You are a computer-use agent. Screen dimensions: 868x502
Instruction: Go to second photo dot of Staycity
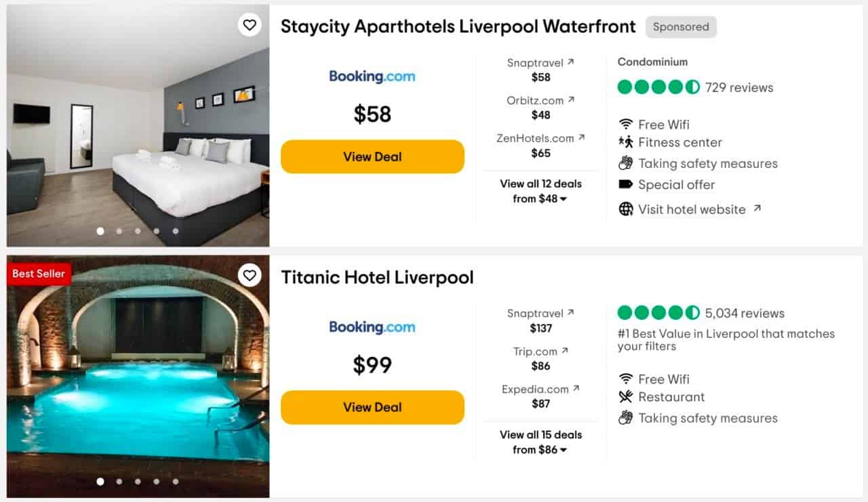[119, 231]
